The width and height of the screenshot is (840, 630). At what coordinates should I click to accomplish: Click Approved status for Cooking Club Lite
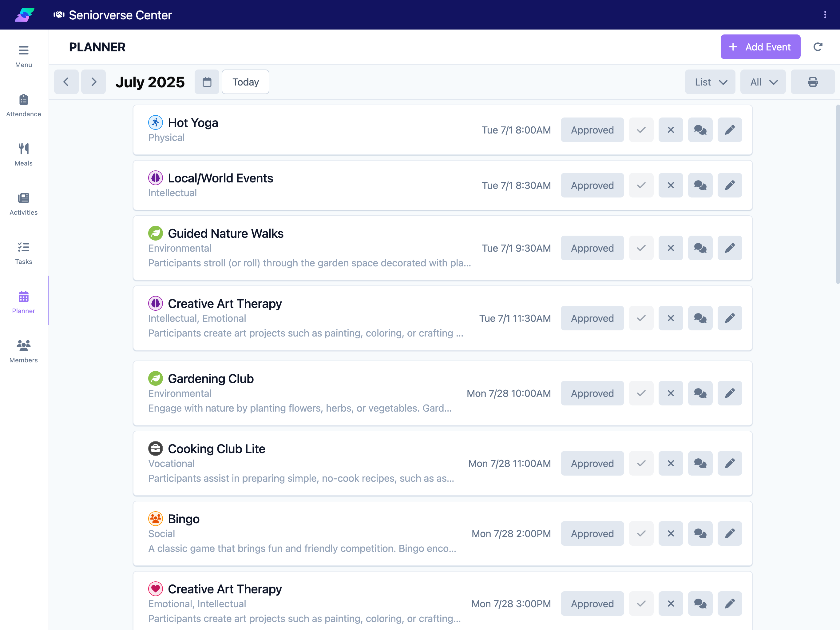click(592, 463)
